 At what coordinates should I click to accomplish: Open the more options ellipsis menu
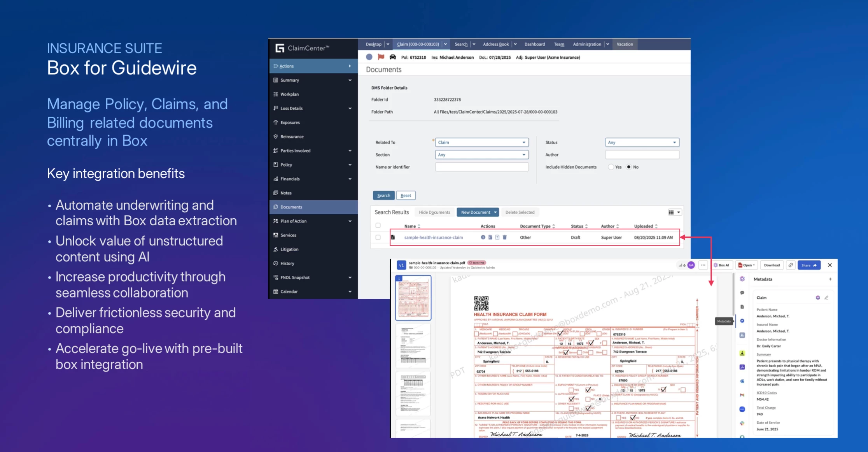coord(703,265)
